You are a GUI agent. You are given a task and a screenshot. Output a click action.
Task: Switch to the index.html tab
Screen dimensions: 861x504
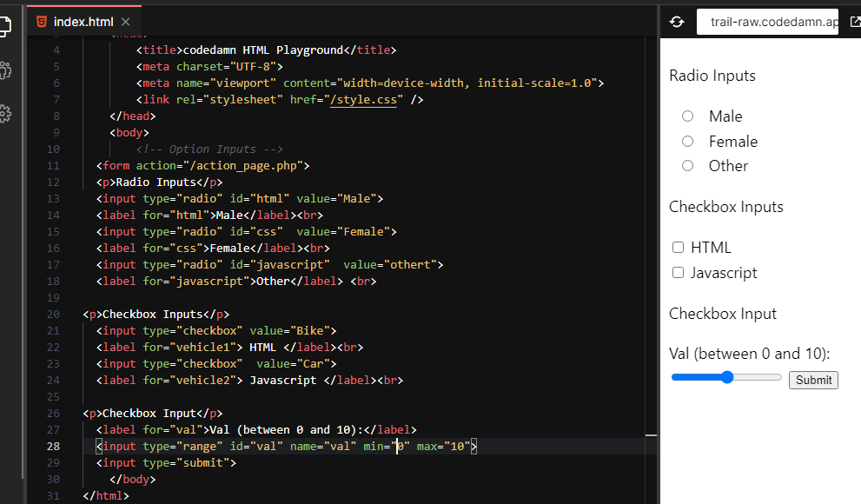point(83,22)
